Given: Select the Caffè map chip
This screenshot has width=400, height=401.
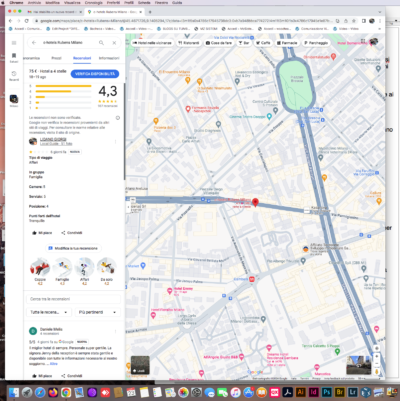Looking at the screenshot, I should pos(263,43).
